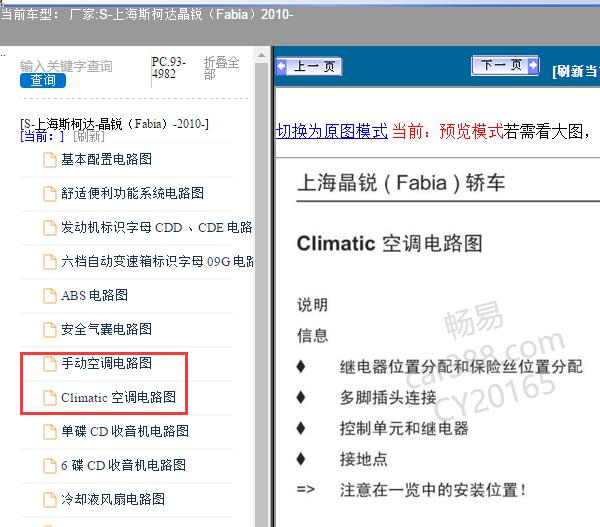The width and height of the screenshot is (600, 527).
Task: Click the PC.93-4982 text
Action: 168,68
